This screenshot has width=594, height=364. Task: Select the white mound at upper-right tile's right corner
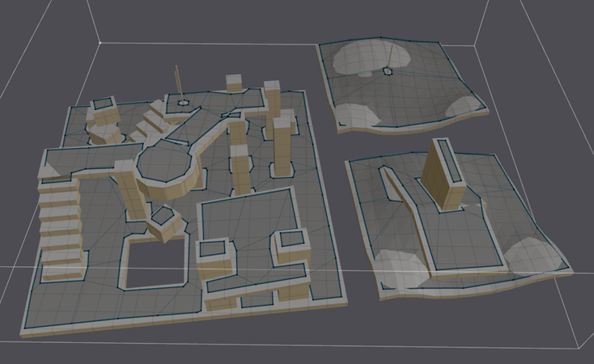click(x=465, y=105)
